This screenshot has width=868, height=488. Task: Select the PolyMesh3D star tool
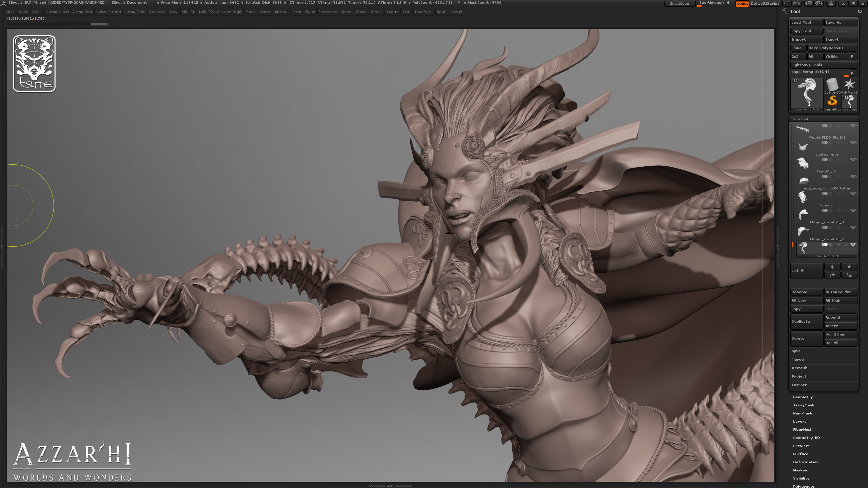point(849,85)
